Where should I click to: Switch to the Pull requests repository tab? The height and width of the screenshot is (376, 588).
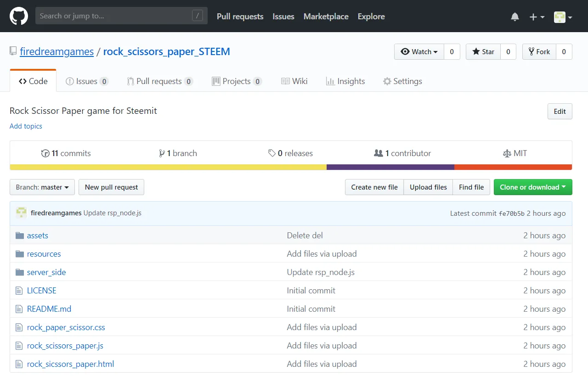coord(160,81)
